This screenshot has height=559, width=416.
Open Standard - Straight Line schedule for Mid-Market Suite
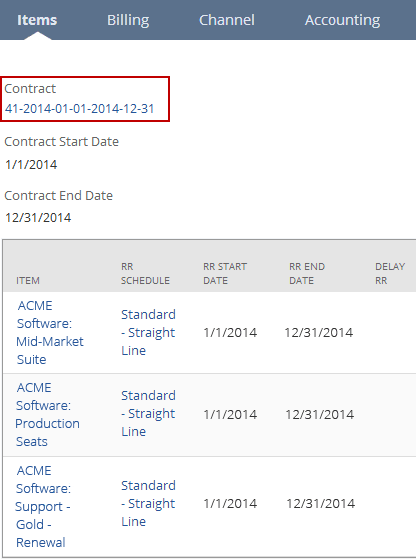tap(148, 332)
